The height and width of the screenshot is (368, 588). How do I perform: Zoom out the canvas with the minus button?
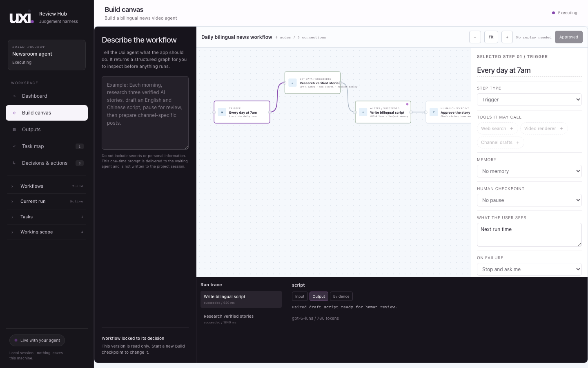point(475,37)
